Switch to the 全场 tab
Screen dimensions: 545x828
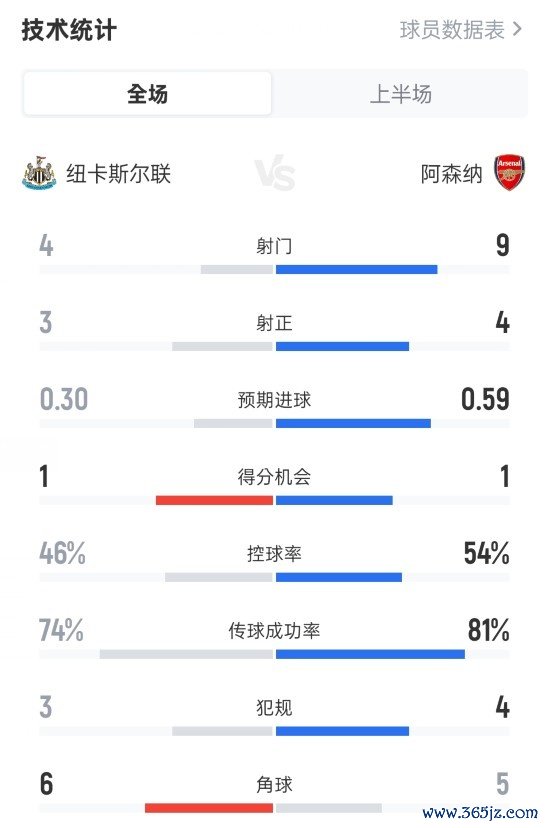pos(147,94)
